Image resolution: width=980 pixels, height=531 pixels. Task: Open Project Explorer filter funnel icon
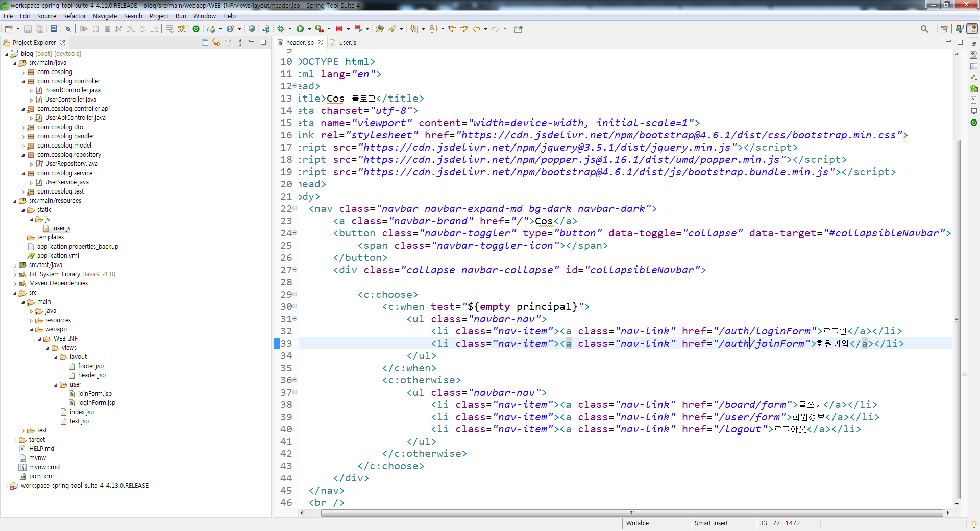[x=228, y=42]
